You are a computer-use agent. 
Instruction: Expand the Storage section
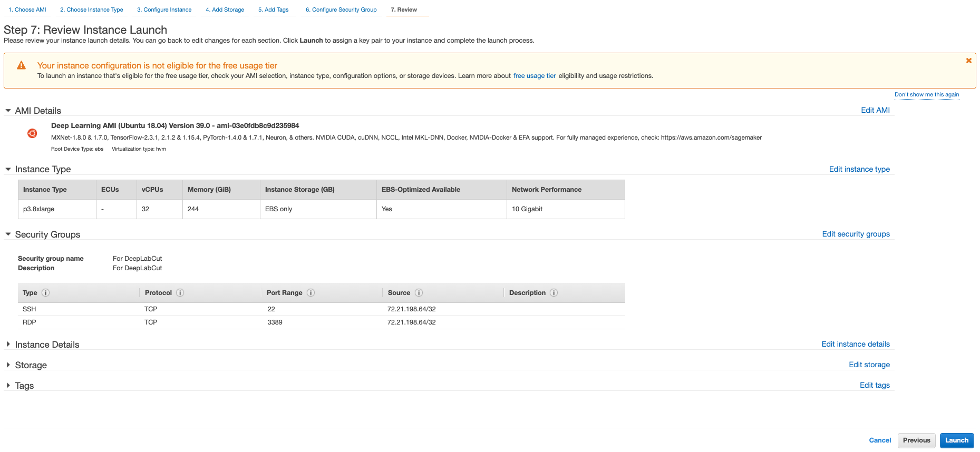[x=8, y=365]
